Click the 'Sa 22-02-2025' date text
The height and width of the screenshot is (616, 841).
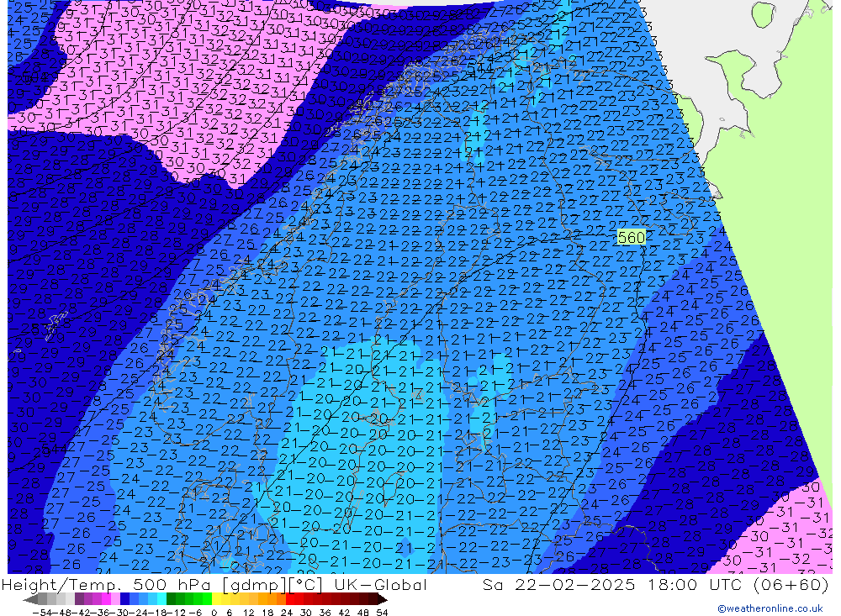pos(558,584)
